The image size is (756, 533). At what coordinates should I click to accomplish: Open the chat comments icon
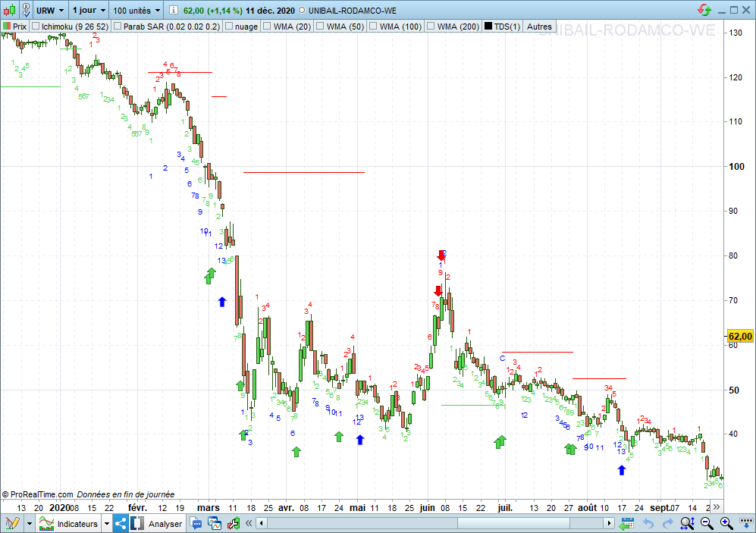196,523
